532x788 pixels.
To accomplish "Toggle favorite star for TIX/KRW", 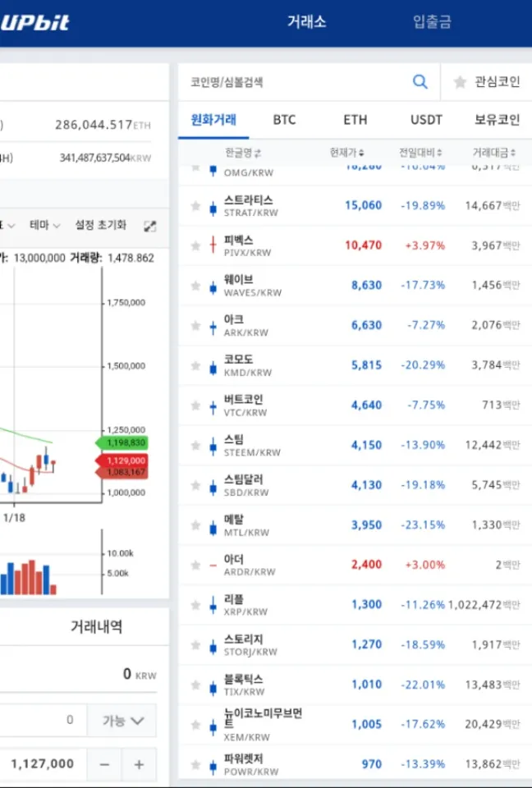I will [x=195, y=685].
